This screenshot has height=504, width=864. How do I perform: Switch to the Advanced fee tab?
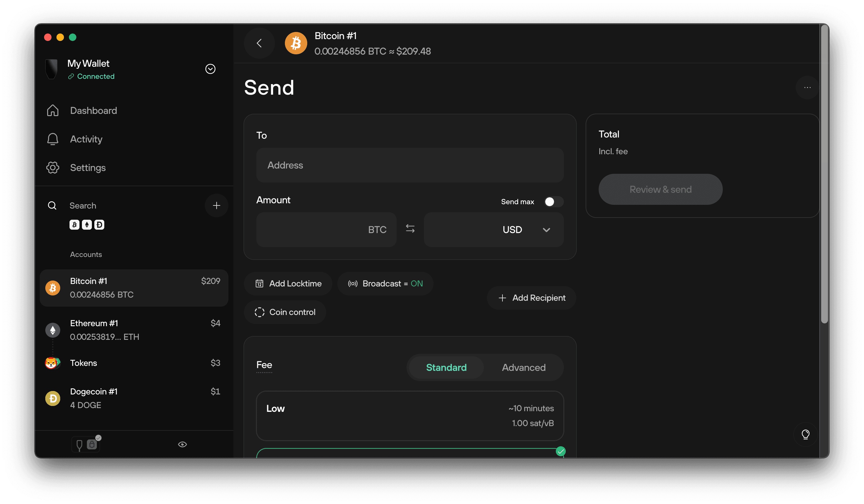point(524,367)
